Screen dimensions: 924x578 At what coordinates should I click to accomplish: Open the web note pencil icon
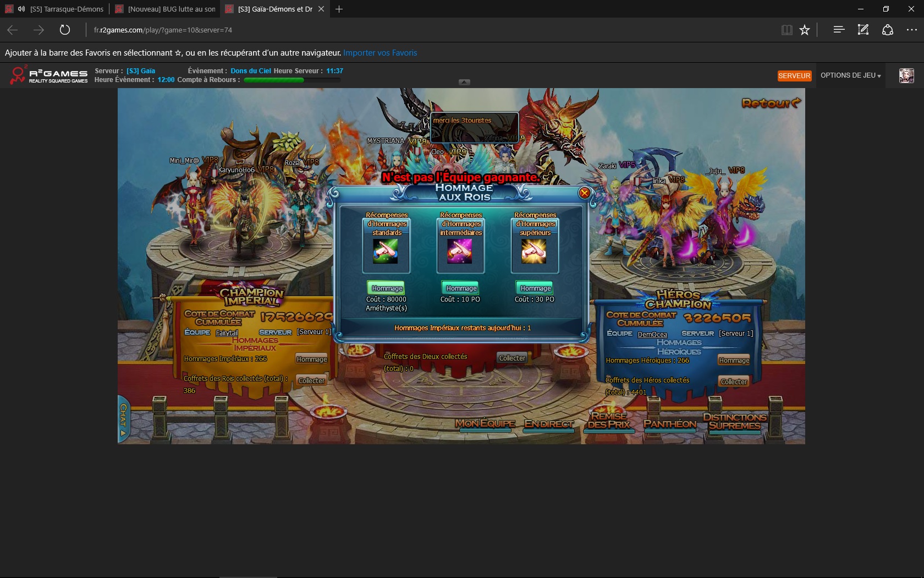coord(863,30)
